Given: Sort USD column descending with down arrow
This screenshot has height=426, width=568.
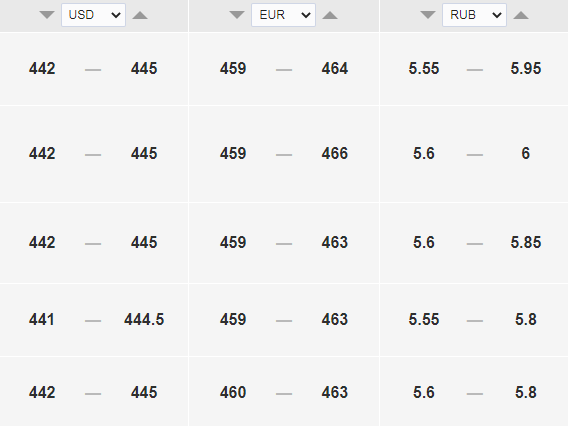Looking at the screenshot, I should (x=47, y=15).
